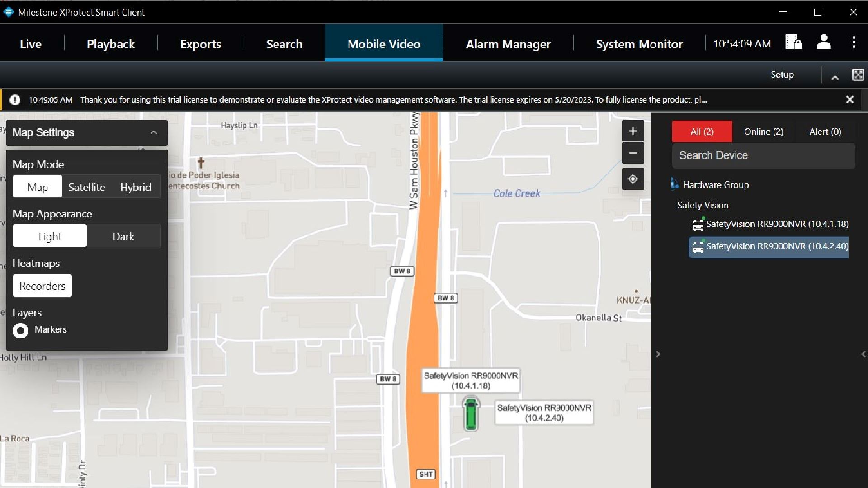Viewport: 868px width, 488px height.
Task: Click the arrow at the right panel edge
Action: (x=863, y=354)
